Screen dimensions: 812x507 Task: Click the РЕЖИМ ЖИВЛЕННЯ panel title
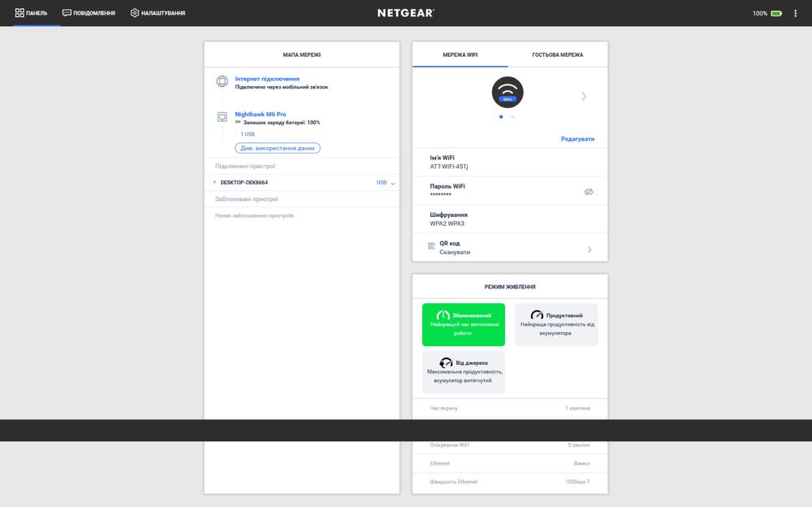tap(510, 287)
